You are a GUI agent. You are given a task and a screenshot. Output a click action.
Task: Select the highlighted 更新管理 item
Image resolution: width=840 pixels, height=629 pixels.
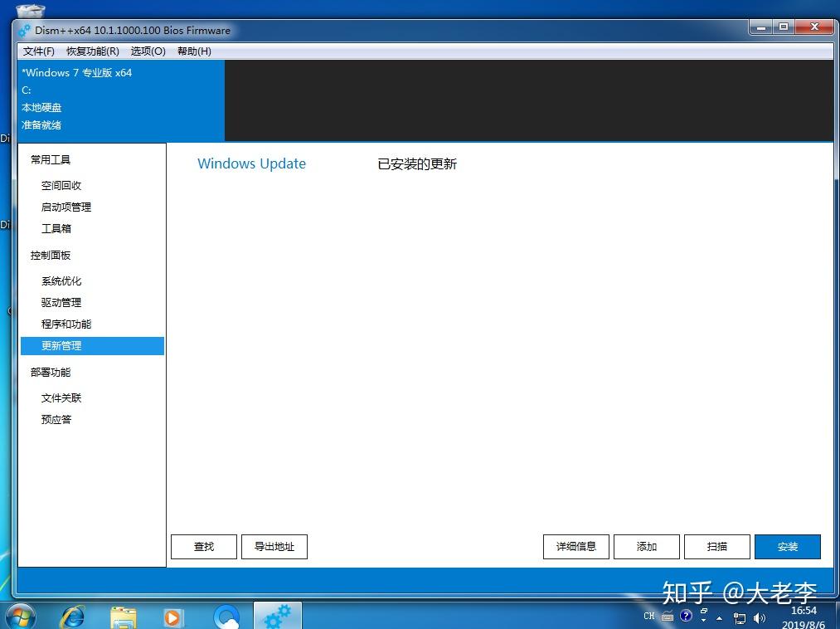92,346
